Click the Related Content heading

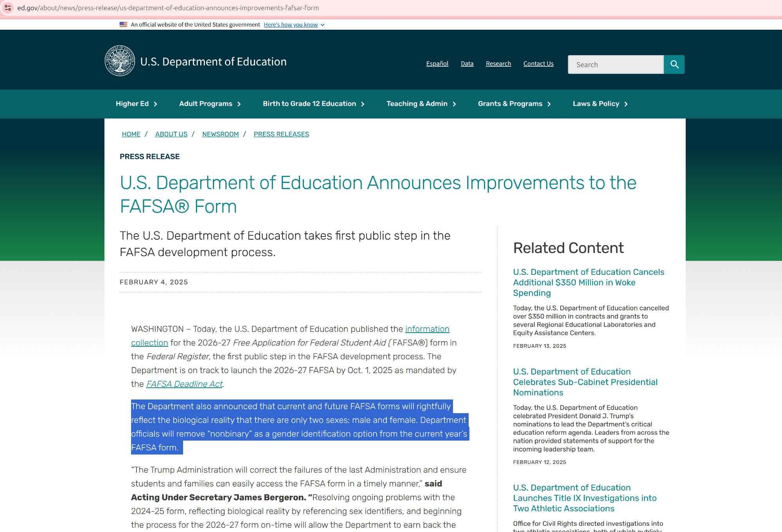pyautogui.click(x=568, y=248)
